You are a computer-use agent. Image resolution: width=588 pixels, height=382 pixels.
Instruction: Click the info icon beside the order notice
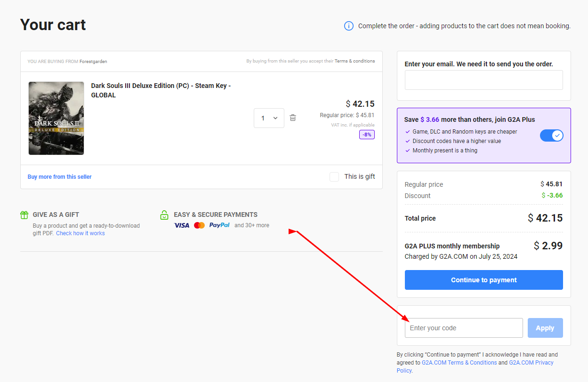[x=349, y=26]
